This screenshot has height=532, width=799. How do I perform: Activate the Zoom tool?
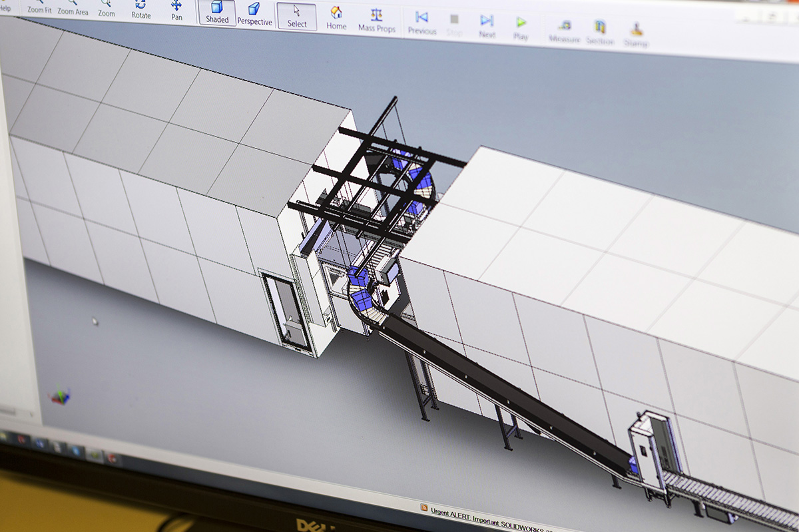(x=107, y=9)
